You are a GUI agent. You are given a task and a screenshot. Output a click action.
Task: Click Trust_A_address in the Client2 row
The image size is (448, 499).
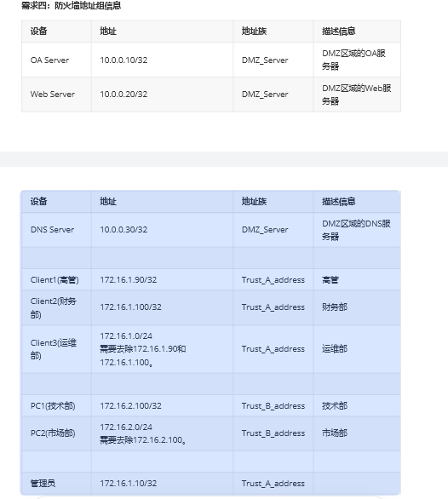click(273, 307)
